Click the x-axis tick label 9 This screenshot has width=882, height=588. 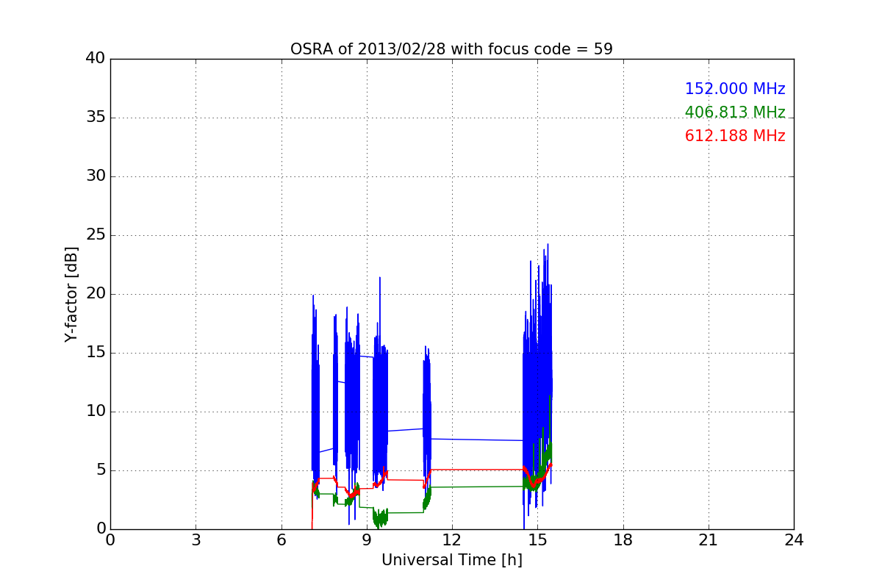[x=367, y=539]
